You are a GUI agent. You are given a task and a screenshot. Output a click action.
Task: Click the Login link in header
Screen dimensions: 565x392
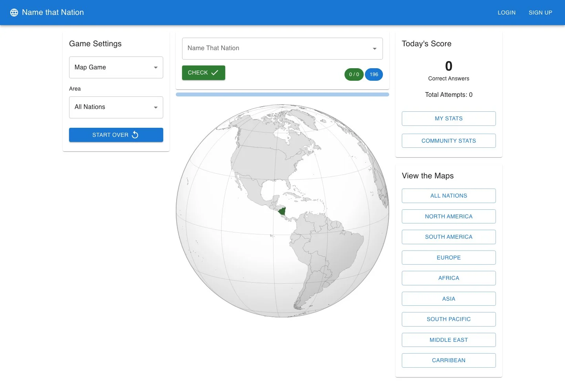(507, 13)
